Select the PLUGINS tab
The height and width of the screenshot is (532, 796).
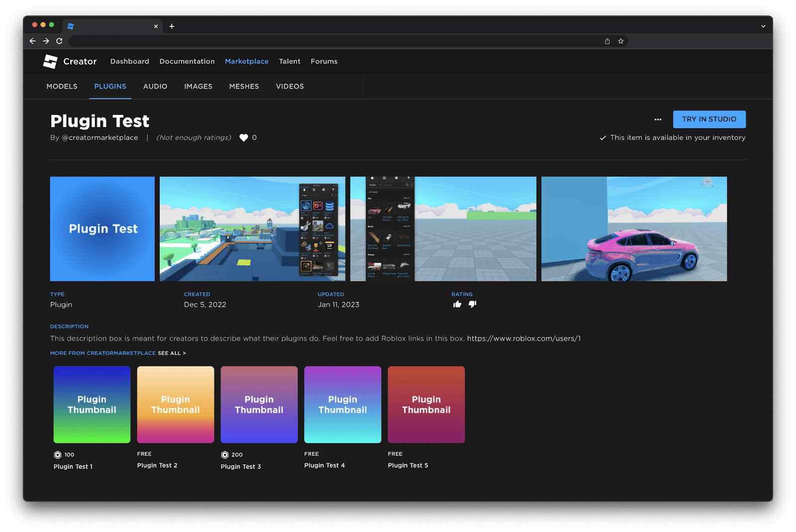110,87
